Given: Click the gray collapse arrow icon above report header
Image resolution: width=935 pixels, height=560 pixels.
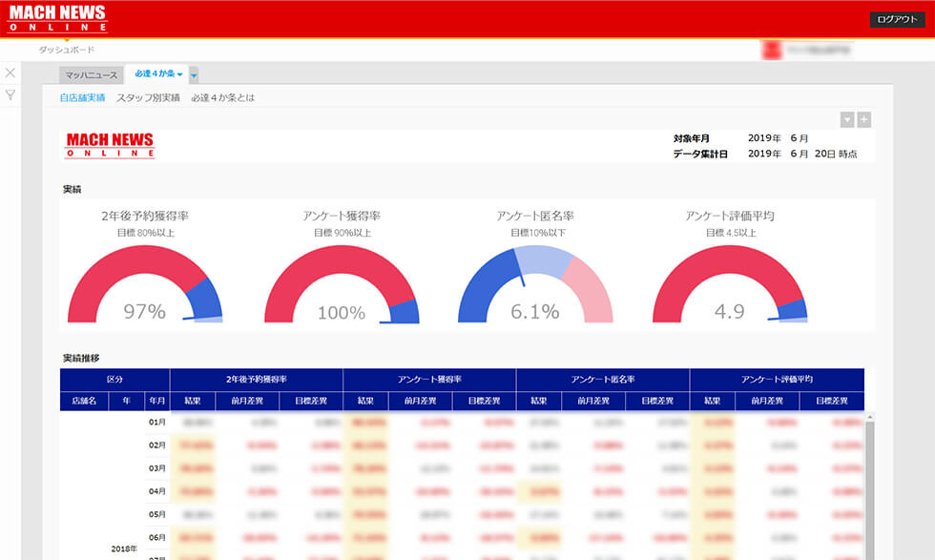Looking at the screenshot, I should coord(847,119).
